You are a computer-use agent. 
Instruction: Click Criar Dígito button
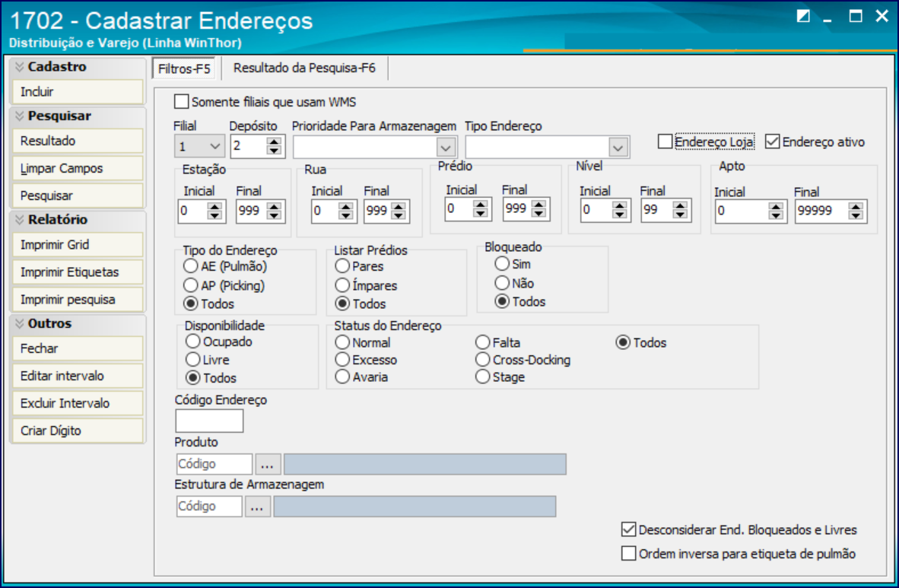click(78, 431)
